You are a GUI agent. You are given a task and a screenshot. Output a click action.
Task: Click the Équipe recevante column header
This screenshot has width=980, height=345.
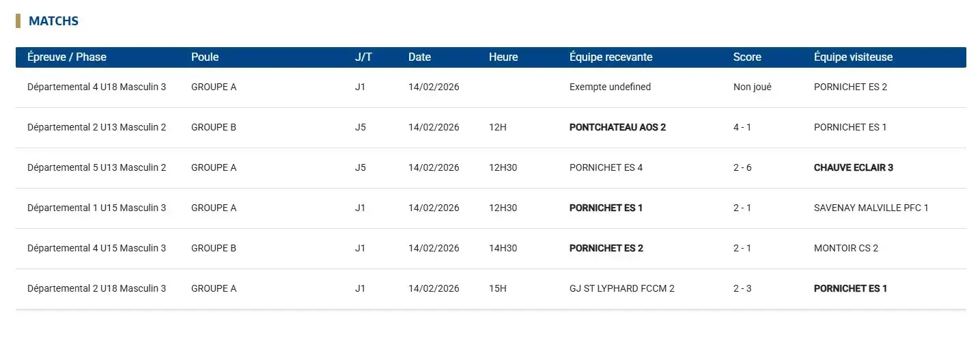611,57
